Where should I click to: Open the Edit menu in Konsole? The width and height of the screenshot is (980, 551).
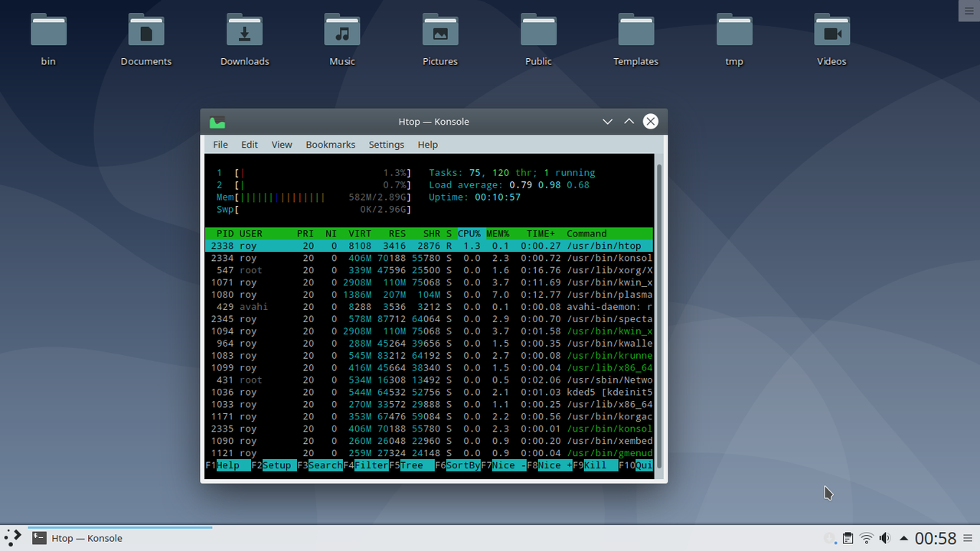pos(250,145)
